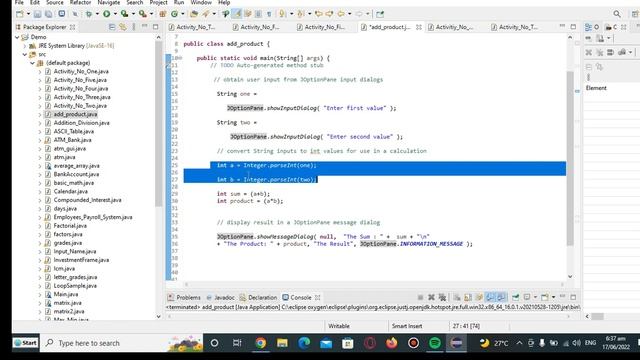Clear the Console with its toolbar icon

point(457,297)
